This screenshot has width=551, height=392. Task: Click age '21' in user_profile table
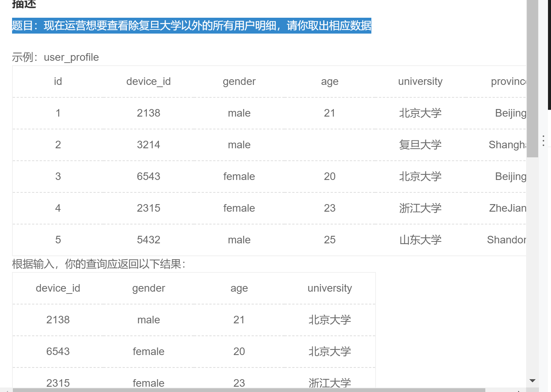(x=329, y=113)
